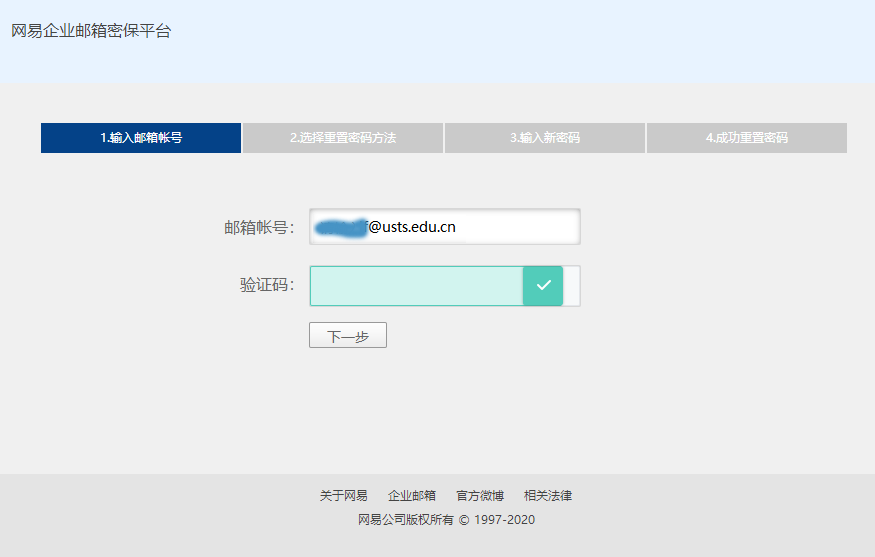Click the unfilled end of the verification slider
The height and width of the screenshot is (557, 875).
[571, 286]
